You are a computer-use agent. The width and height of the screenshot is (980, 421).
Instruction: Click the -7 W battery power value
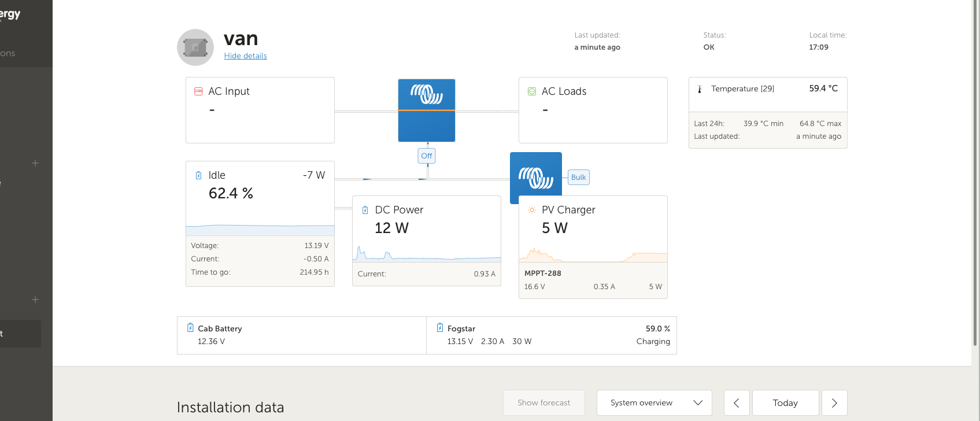click(314, 175)
